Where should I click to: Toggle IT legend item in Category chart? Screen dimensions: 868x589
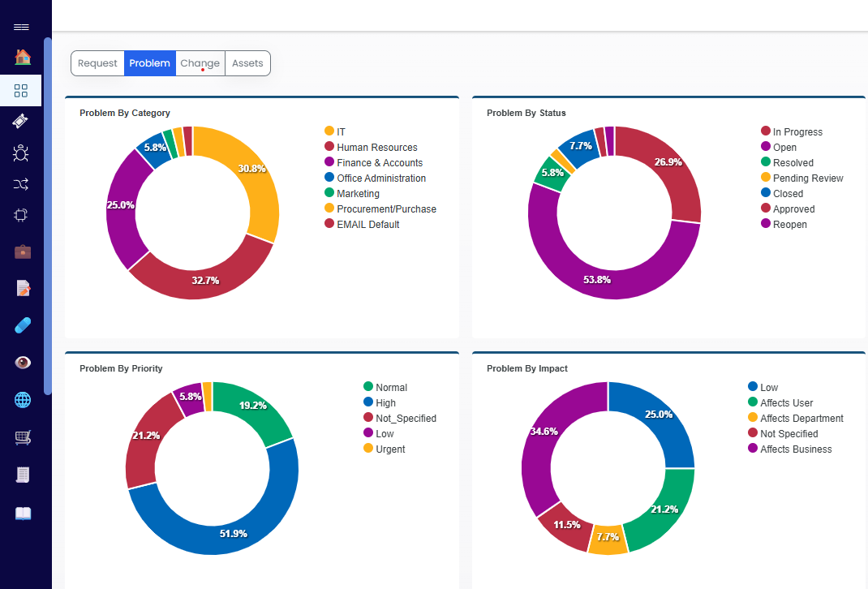(335, 131)
